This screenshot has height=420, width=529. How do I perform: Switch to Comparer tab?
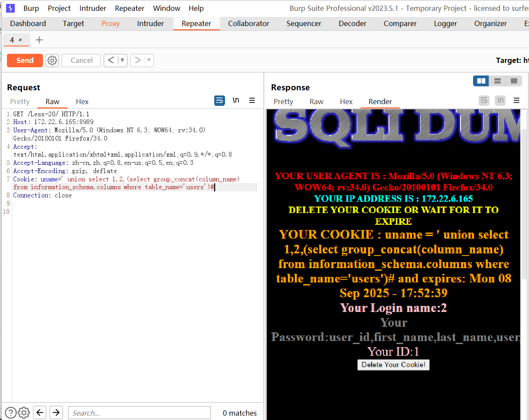(x=400, y=23)
